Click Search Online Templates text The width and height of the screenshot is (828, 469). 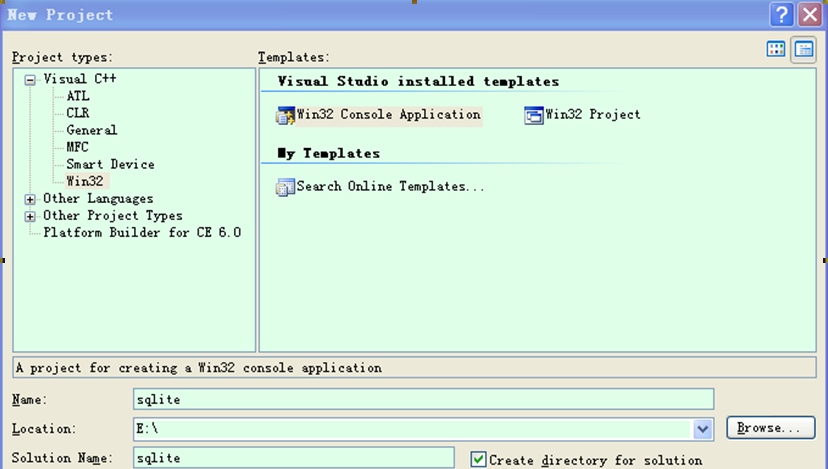coord(390,186)
